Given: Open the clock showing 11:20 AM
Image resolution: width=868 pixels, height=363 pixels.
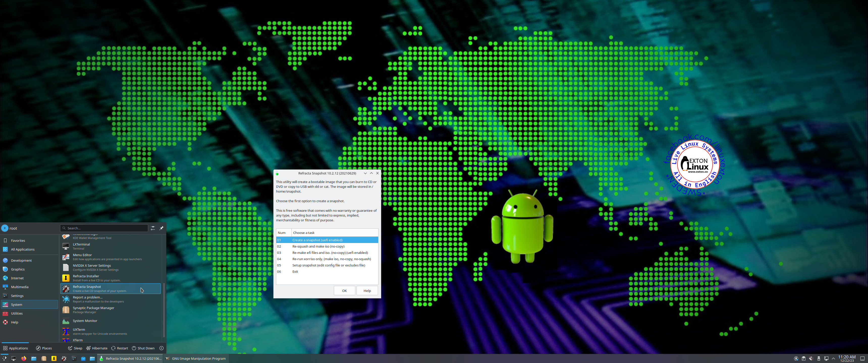Looking at the screenshot, I should [847, 358].
